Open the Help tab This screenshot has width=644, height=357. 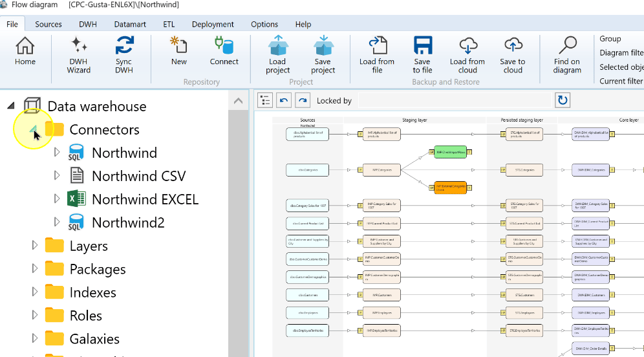pos(303,24)
